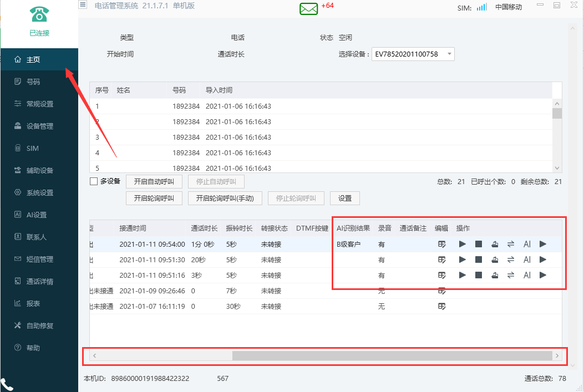Click the play icon after AI in 09:54:00 row

point(543,244)
